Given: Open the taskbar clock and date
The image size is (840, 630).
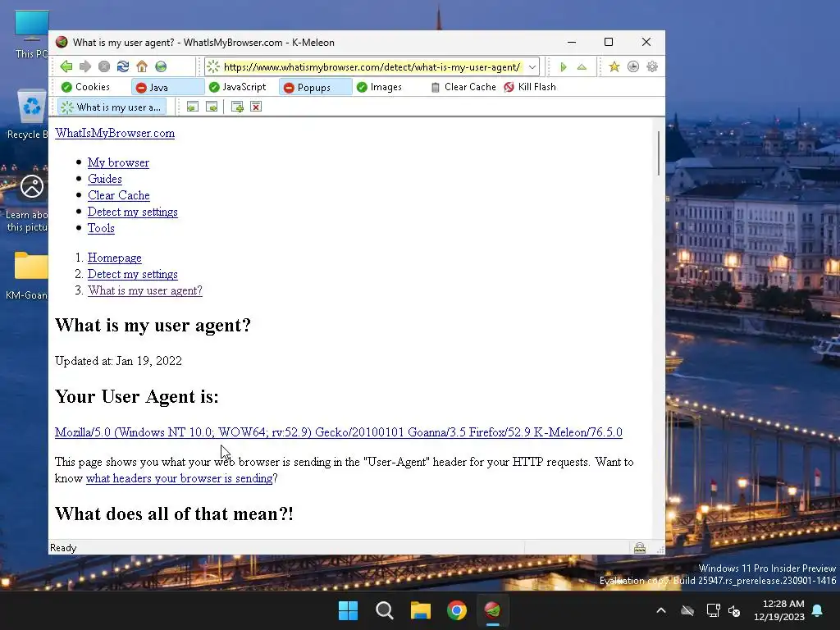Looking at the screenshot, I should (x=779, y=610).
